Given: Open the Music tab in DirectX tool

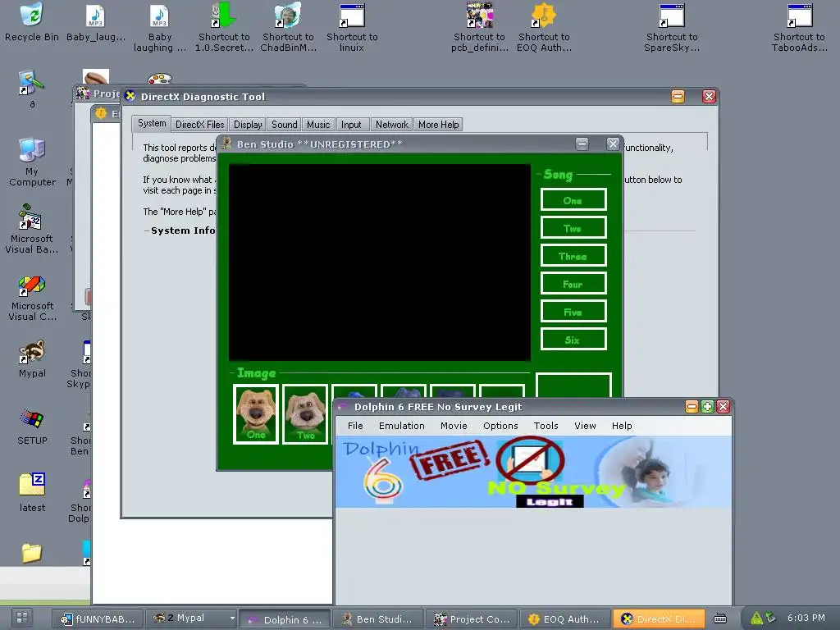Looking at the screenshot, I should [318, 125].
